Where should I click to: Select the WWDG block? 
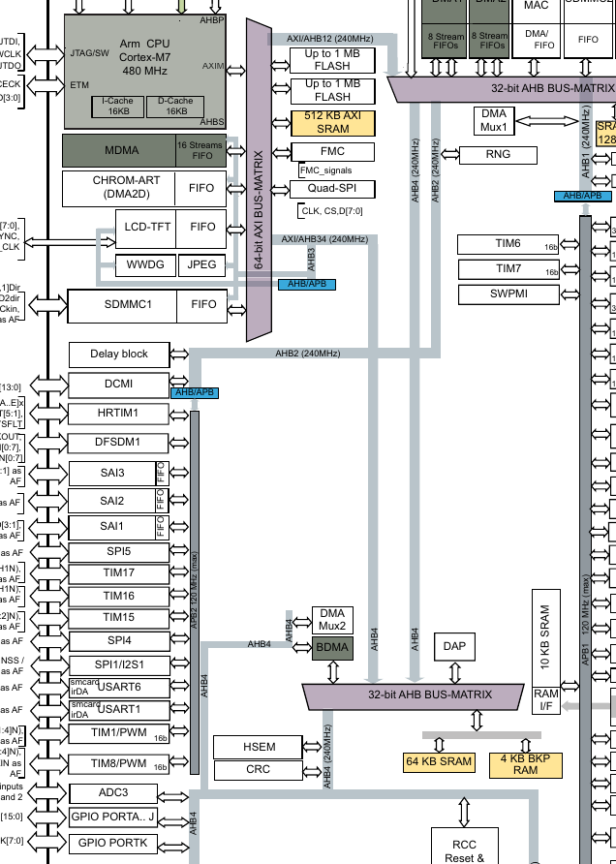[145, 265]
